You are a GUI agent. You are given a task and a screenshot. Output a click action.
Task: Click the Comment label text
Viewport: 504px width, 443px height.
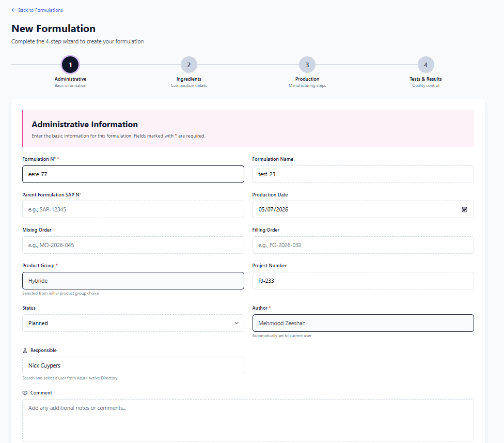(x=41, y=393)
